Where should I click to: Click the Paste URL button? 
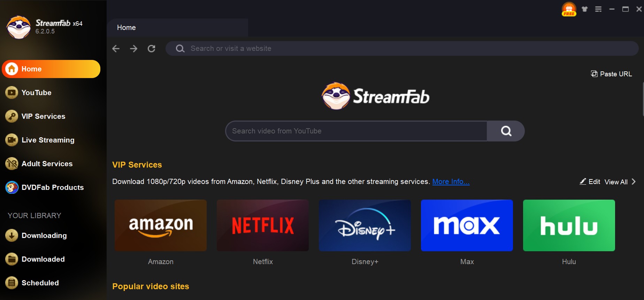[x=612, y=74]
